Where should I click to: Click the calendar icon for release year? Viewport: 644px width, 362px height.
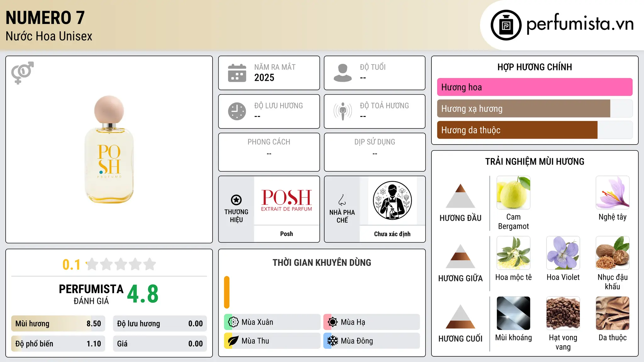coord(237,73)
